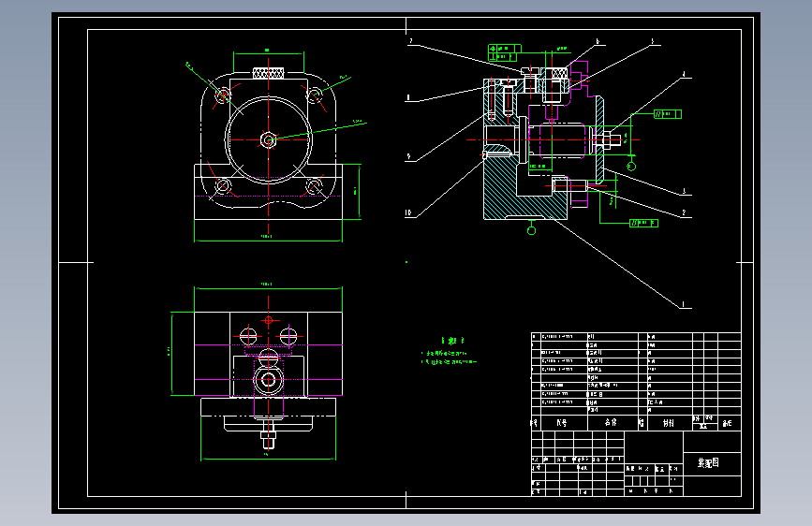This screenshot has height=526, width=812.
Task: Pick the top-left bolt hole in front view
Action: (223, 95)
